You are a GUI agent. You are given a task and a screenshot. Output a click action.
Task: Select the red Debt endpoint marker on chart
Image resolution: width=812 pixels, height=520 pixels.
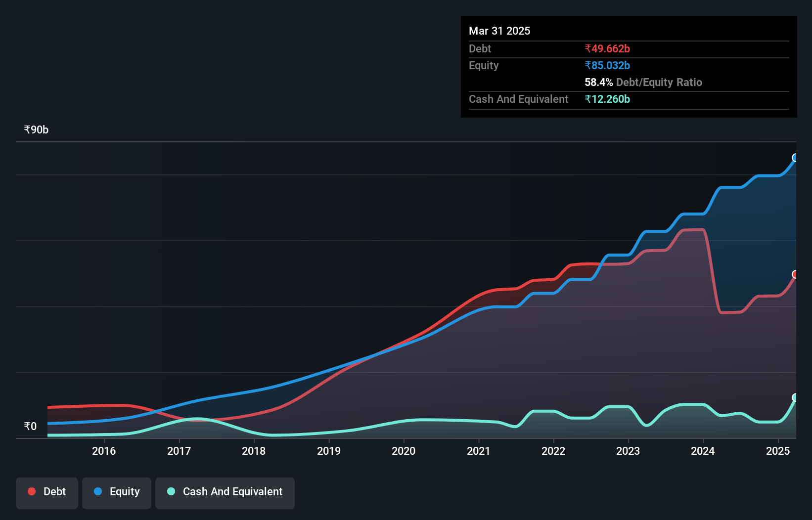pyautogui.click(x=795, y=274)
